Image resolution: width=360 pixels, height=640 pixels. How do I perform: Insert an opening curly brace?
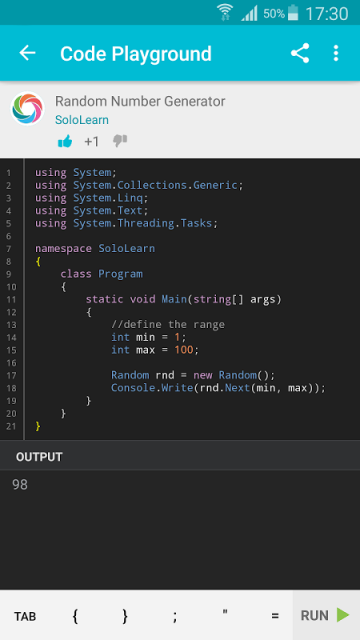point(75,616)
